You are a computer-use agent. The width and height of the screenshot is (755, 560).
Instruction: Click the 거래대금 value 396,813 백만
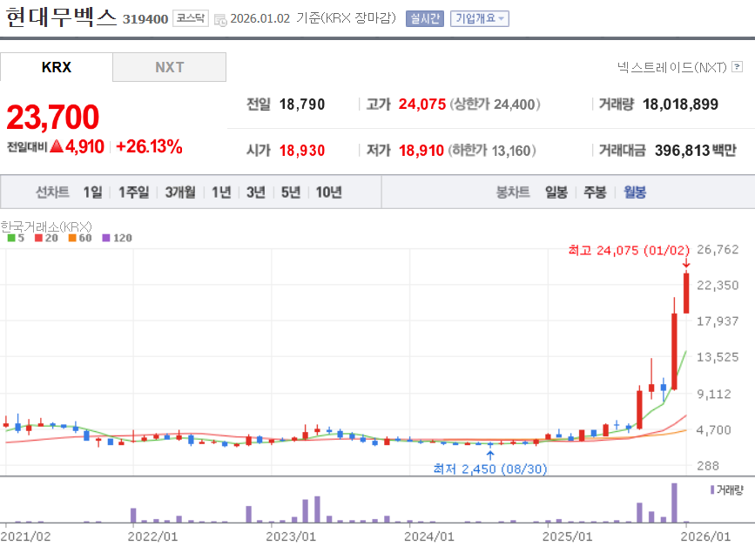[x=695, y=151]
